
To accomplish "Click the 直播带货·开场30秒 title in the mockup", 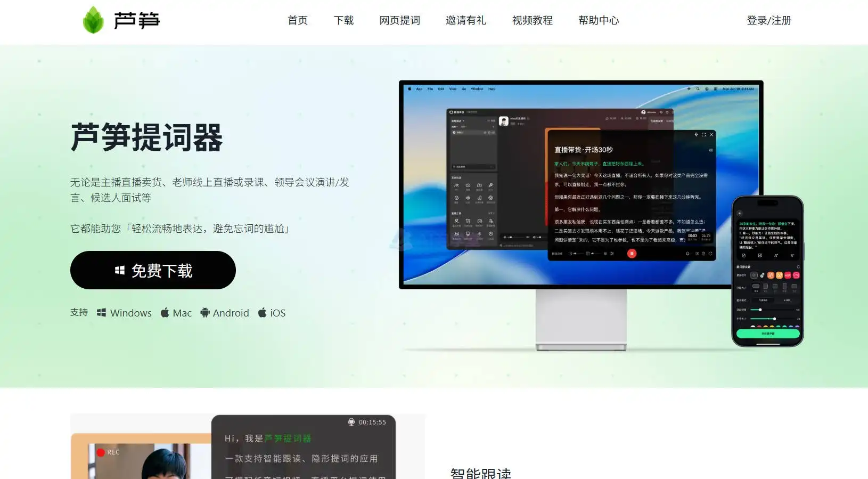I will (584, 150).
